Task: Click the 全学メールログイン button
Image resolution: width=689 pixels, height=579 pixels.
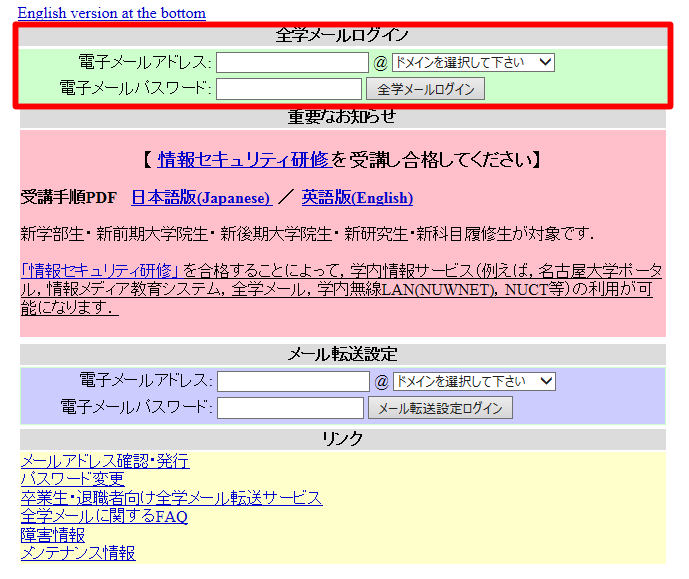Action: 425,89
